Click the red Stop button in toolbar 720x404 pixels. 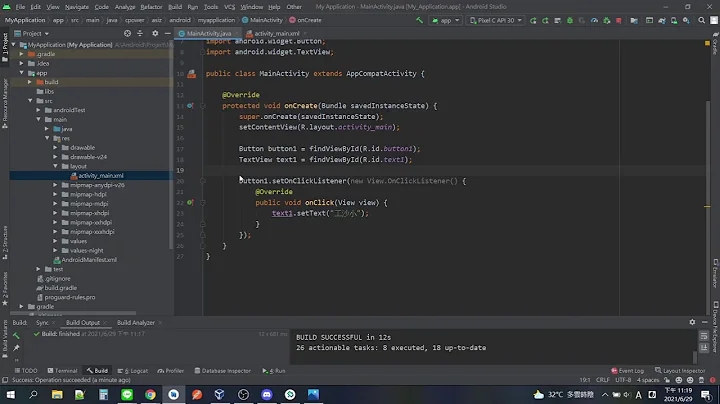pyautogui.click(x=619, y=20)
